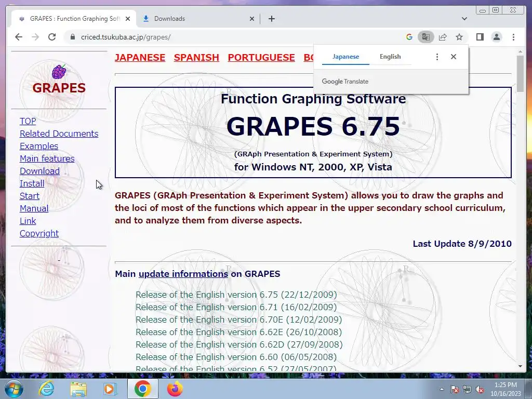The image size is (532, 399).
Task: Click release note for version 6.62E
Action: [x=239, y=332]
